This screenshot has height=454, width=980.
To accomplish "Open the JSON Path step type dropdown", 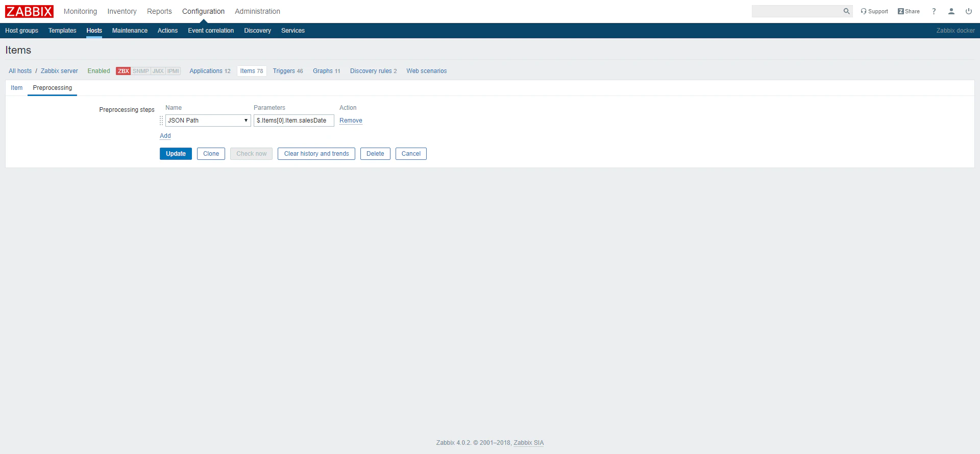I will (x=208, y=121).
